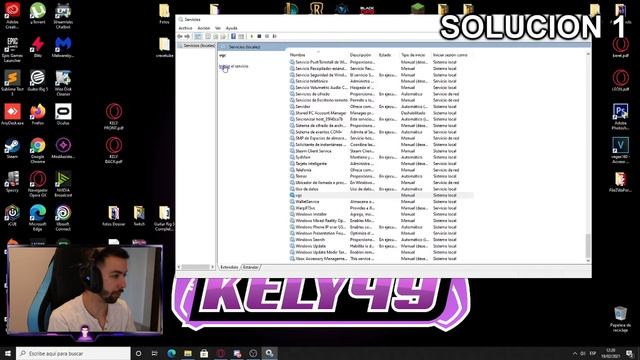Viewport: 640px width, 360px height.
Task: Open Guitar Rig 5 desktop icon
Action: click(38, 80)
